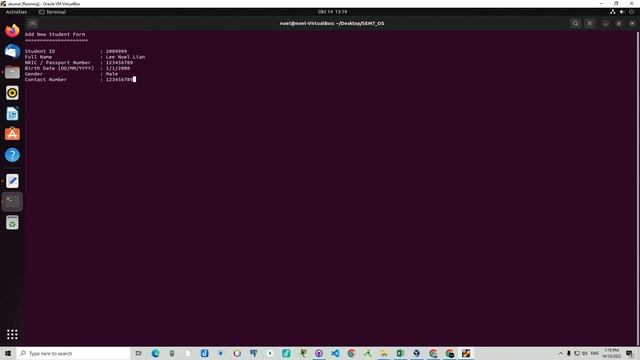Image resolution: width=640 pixels, height=360 pixels.
Task: Launch LibreOffice Writer from the dock
Action: coord(12,113)
